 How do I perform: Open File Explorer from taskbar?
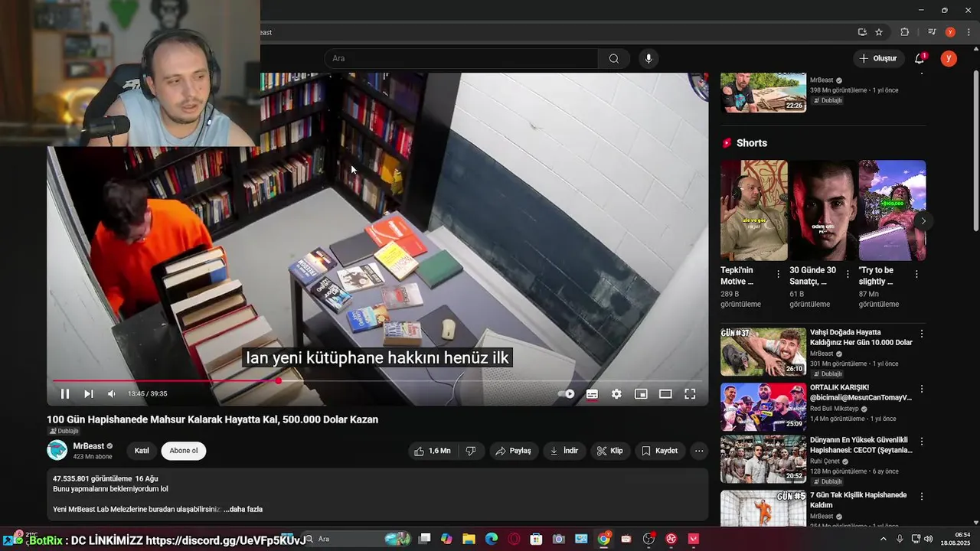tap(469, 539)
